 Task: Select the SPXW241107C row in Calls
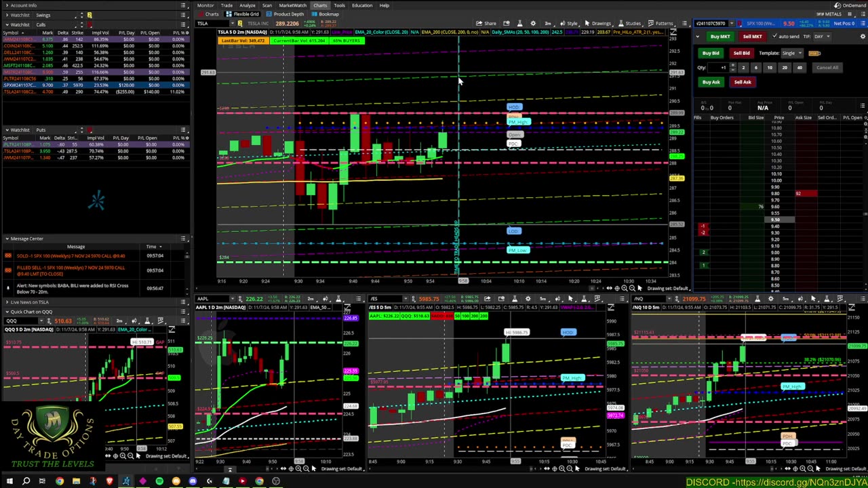pos(95,85)
